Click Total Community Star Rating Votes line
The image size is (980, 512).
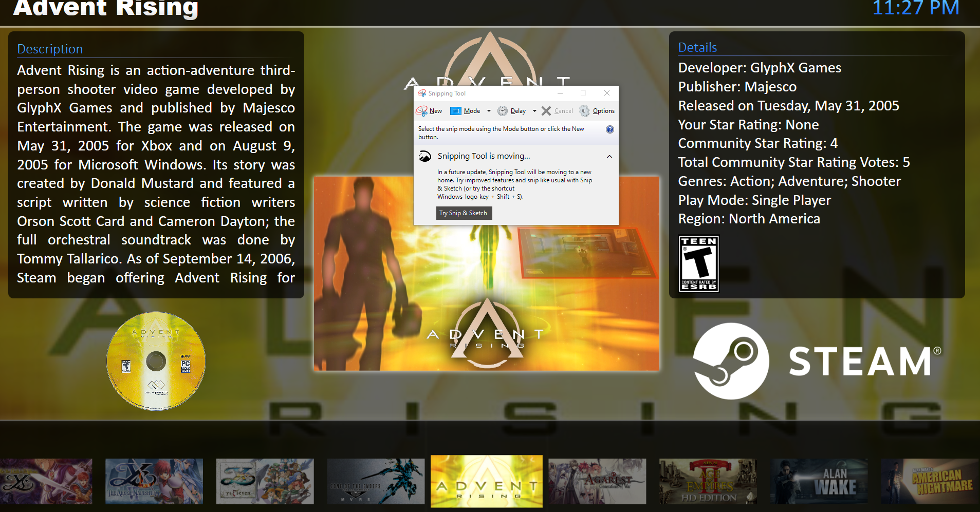[x=793, y=162]
